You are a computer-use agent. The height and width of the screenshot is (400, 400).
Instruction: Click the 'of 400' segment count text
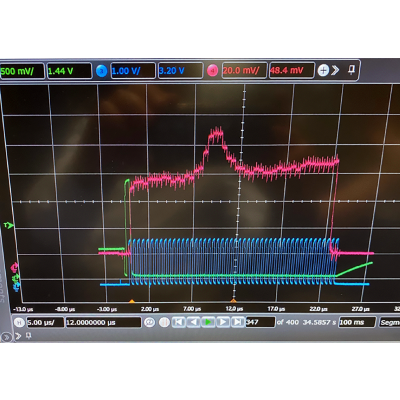click(x=288, y=322)
